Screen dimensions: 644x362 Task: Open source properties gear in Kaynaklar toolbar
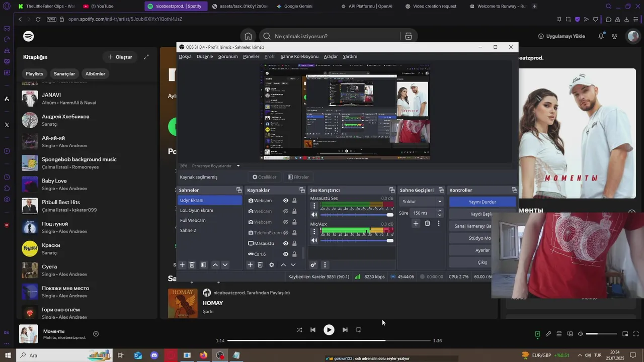272,265
